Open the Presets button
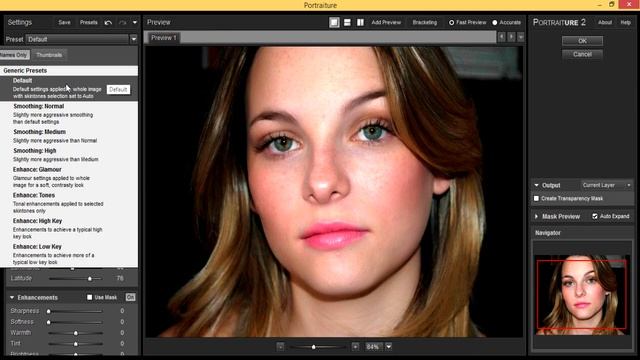This screenshot has height=360, width=640. (89, 22)
